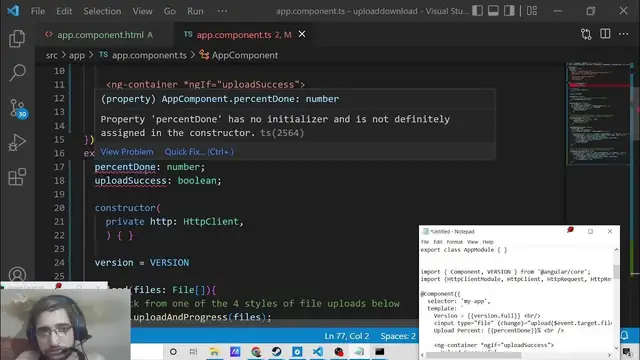The width and height of the screenshot is (640, 360).
Task: Open the File menu in VS Code
Action: point(38,11)
